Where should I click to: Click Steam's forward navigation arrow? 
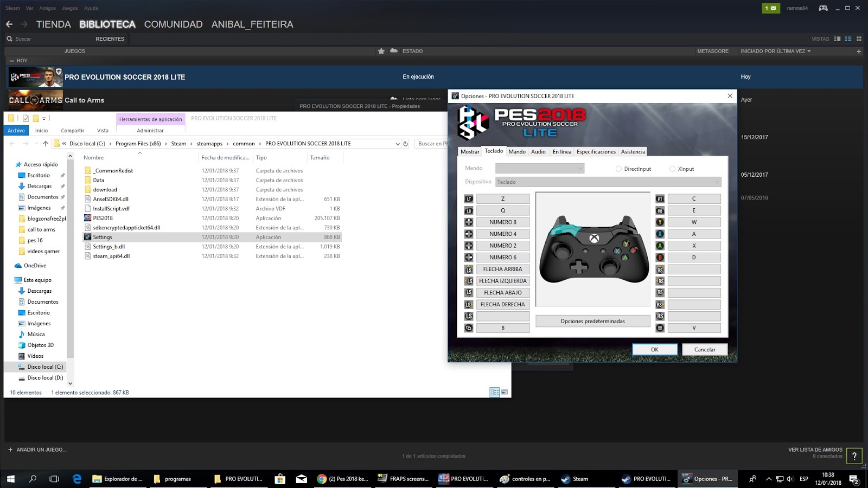pyautogui.click(x=24, y=24)
